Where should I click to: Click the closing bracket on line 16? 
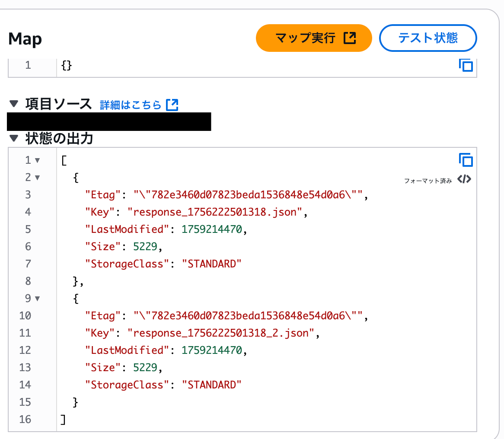pos(63,420)
